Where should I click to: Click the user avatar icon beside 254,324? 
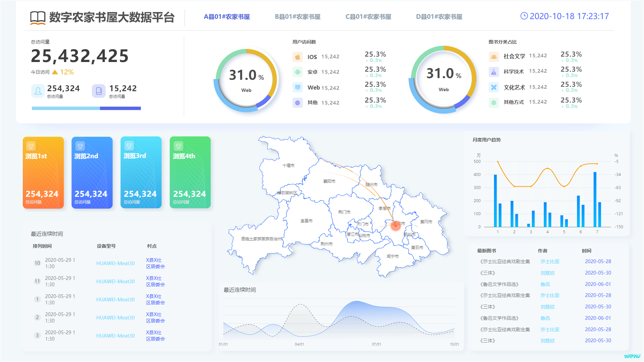coord(38,91)
